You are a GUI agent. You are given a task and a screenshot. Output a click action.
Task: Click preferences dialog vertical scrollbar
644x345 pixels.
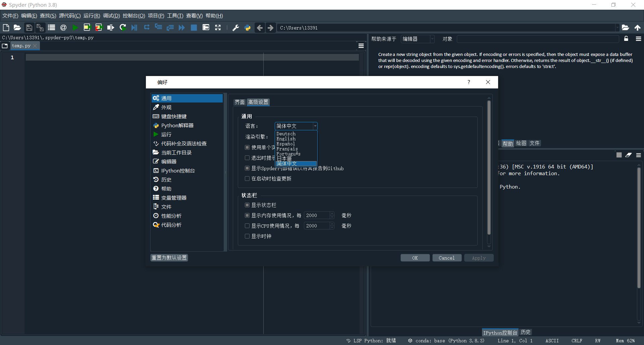489,167
